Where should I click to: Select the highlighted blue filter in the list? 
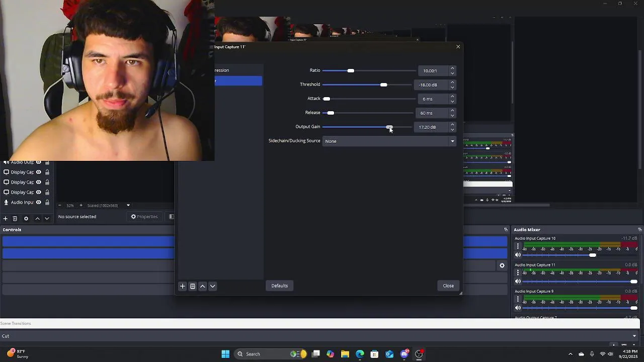(238, 81)
